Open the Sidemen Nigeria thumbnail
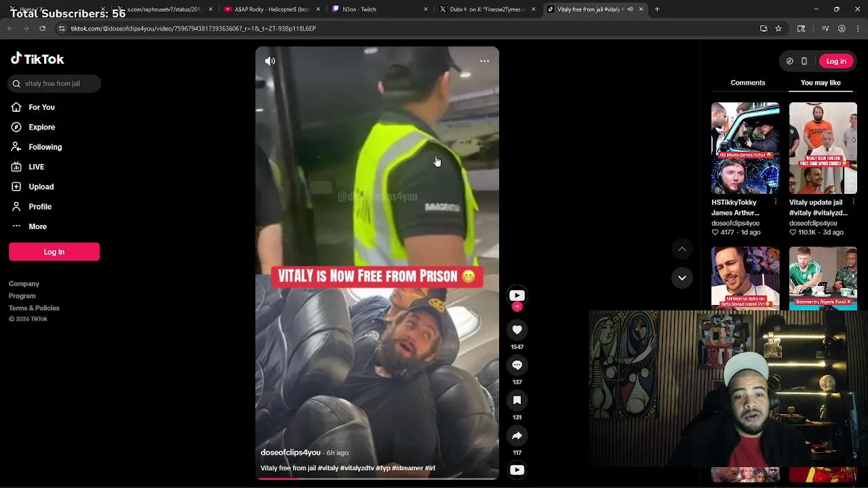Viewport: 868px width, 488px height. pyautogui.click(x=823, y=278)
